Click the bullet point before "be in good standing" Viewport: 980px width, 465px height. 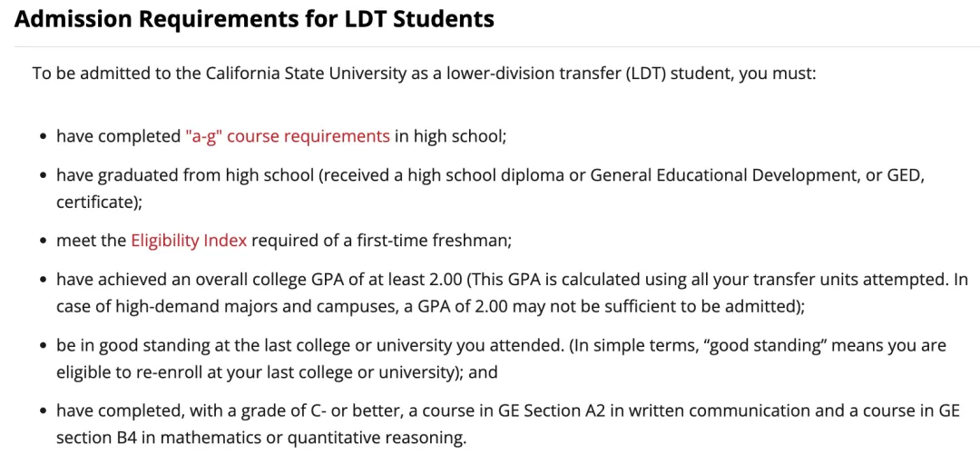coord(43,346)
